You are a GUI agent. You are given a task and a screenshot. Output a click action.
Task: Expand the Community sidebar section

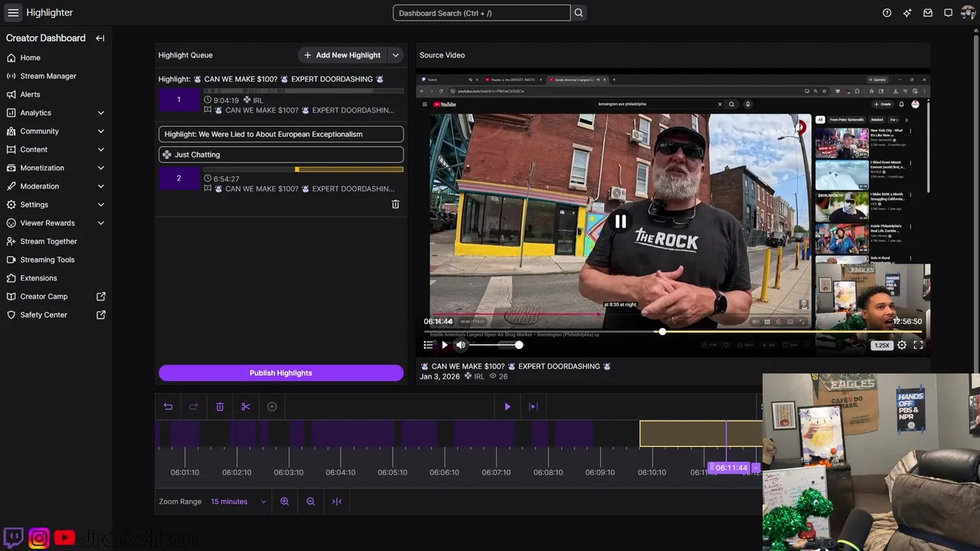click(101, 131)
